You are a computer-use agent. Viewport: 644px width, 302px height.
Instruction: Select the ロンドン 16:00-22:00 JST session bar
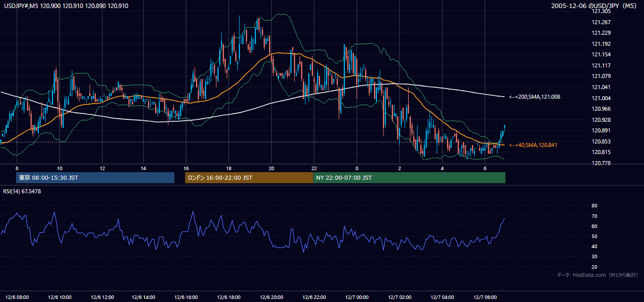pyautogui.click(x=249, y=178)
